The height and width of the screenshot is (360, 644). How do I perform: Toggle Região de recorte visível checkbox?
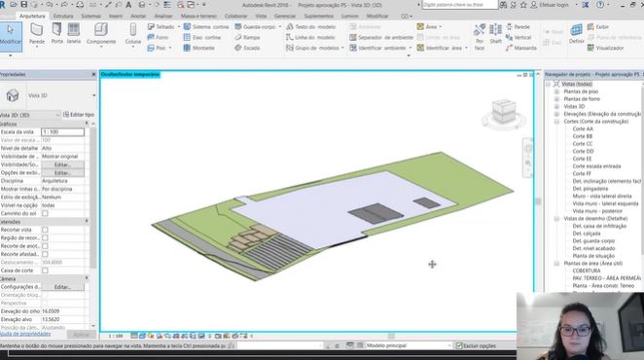[x=45, y=238]
